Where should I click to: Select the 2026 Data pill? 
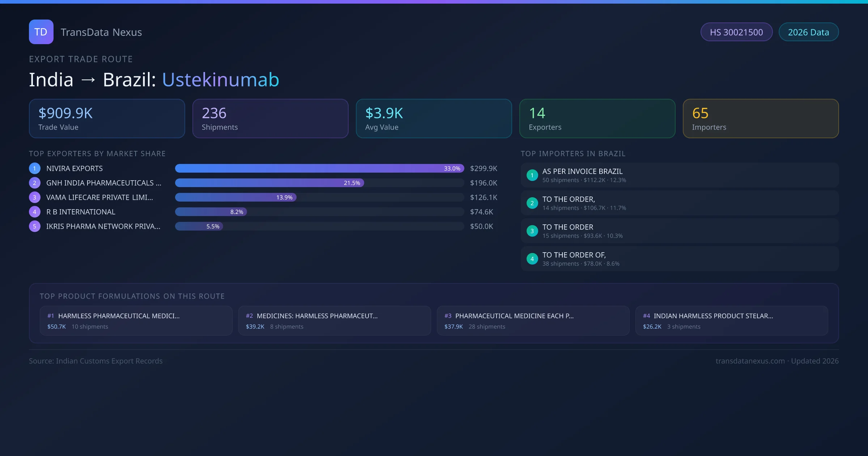808,32
